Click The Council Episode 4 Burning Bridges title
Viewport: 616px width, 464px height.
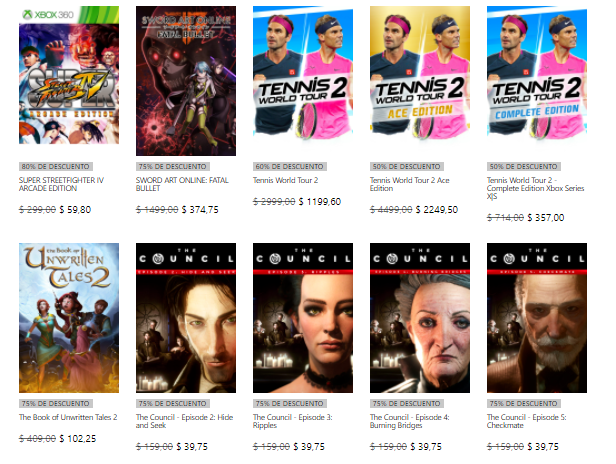[x=409, y=421]
